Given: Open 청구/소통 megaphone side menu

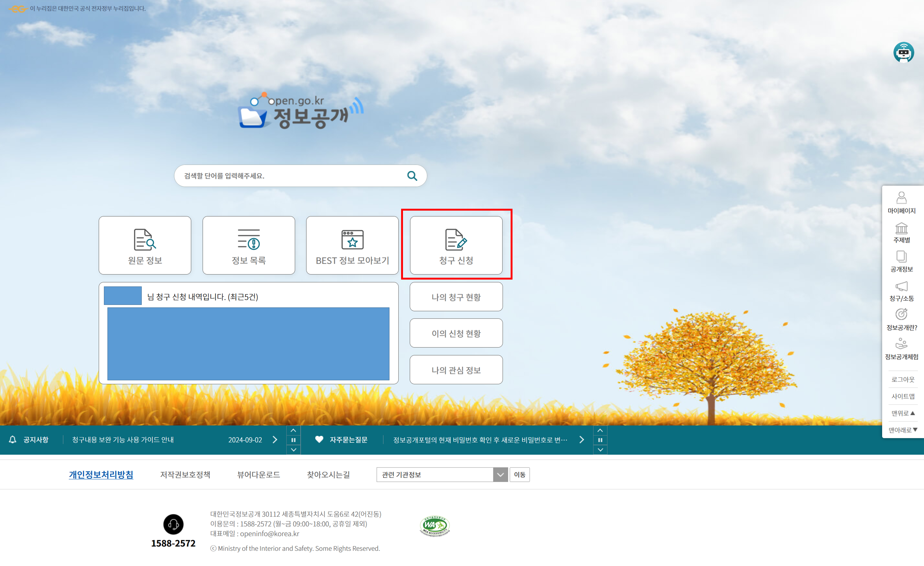Looking at the screenshot, I should tap(901, 291).
